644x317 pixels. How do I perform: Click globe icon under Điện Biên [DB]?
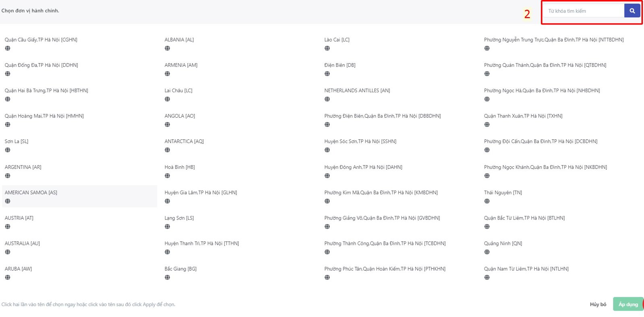(327, 74)
